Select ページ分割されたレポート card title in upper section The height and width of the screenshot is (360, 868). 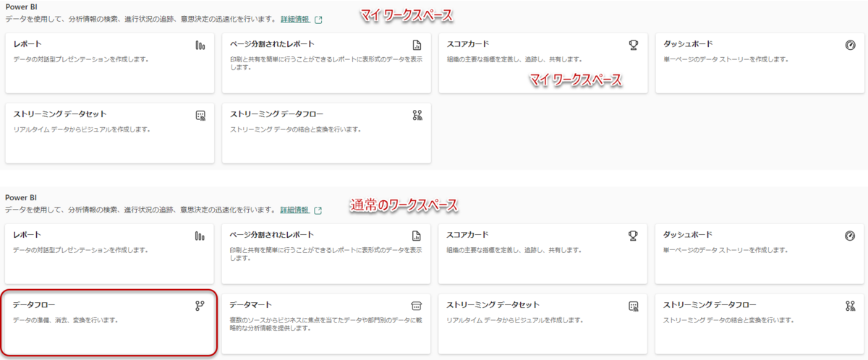[272, 44]
